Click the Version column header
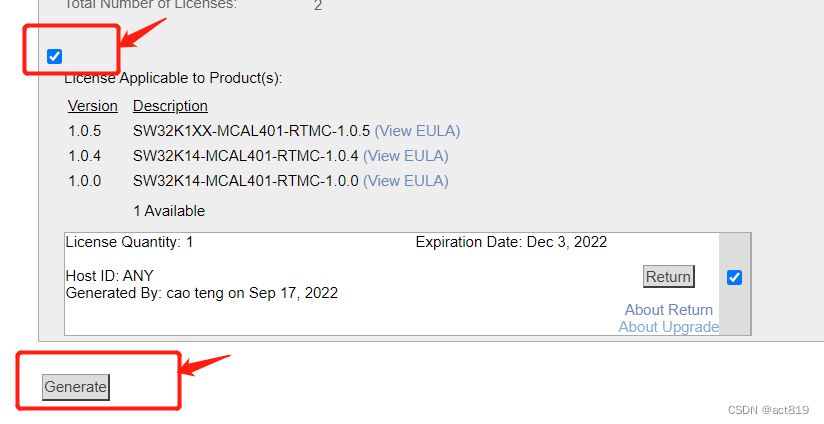 point(93,106)
